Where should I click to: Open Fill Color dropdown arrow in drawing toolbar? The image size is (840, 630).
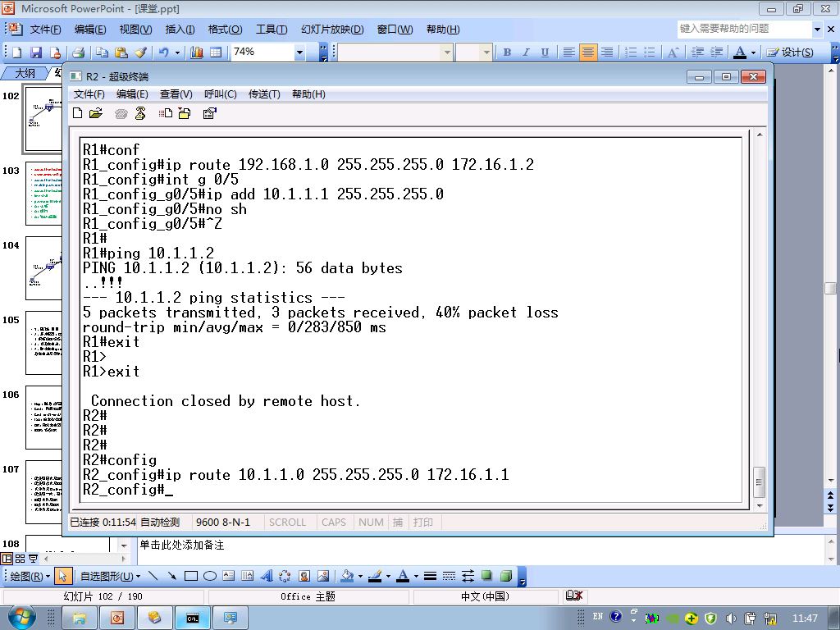click(x=360, y=577)
